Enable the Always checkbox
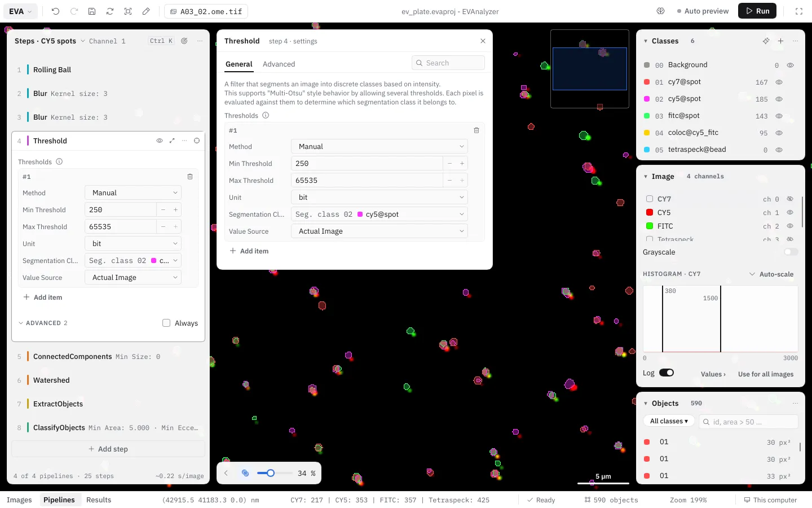 tap(166, 323)
